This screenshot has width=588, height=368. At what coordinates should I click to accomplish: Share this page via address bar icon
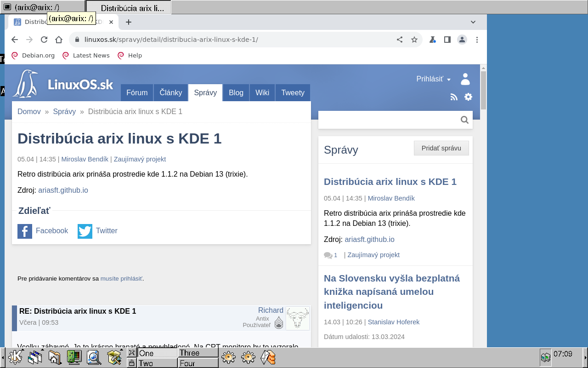(400, 40)
